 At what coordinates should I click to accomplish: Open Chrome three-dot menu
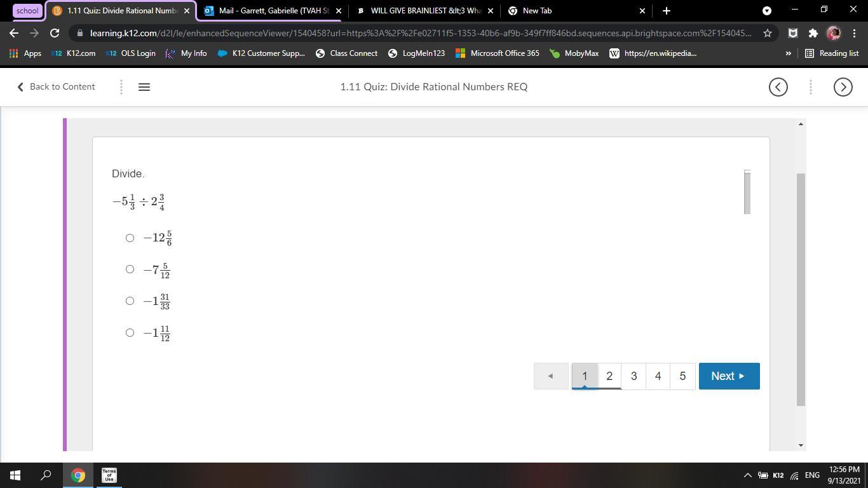[854, 33]
